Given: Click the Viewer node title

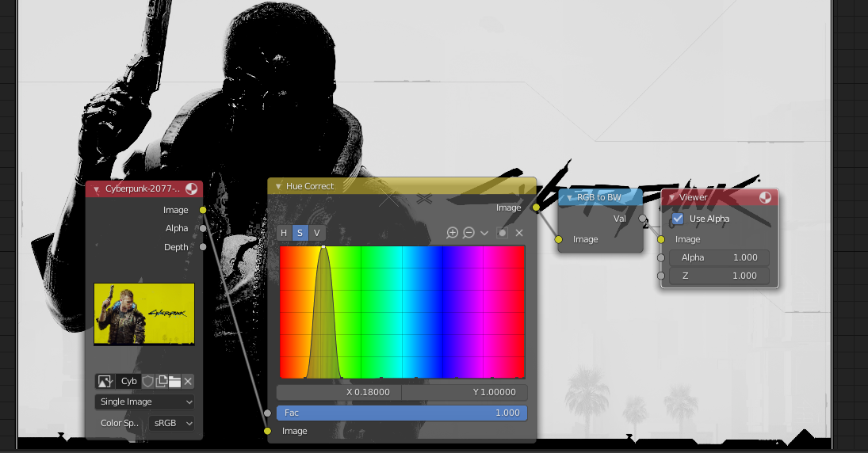Looking at the screenshot, I should coord(693,197).
